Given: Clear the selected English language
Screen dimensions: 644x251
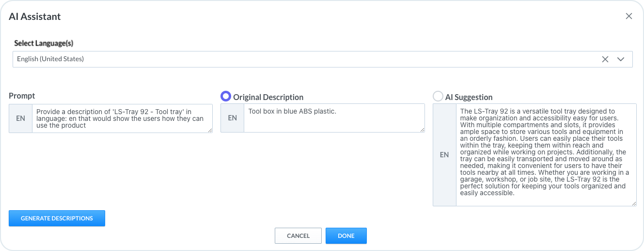Looking at the screenshot, I should pos(605,59).
